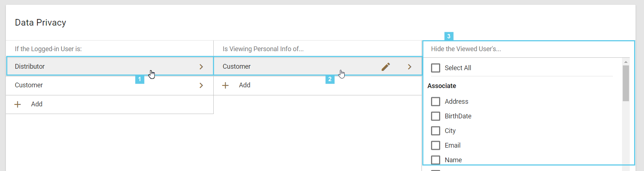The image size is (644, 171).
Task: Click Add under the Logged-in User list
Action: tap(37, 104)
